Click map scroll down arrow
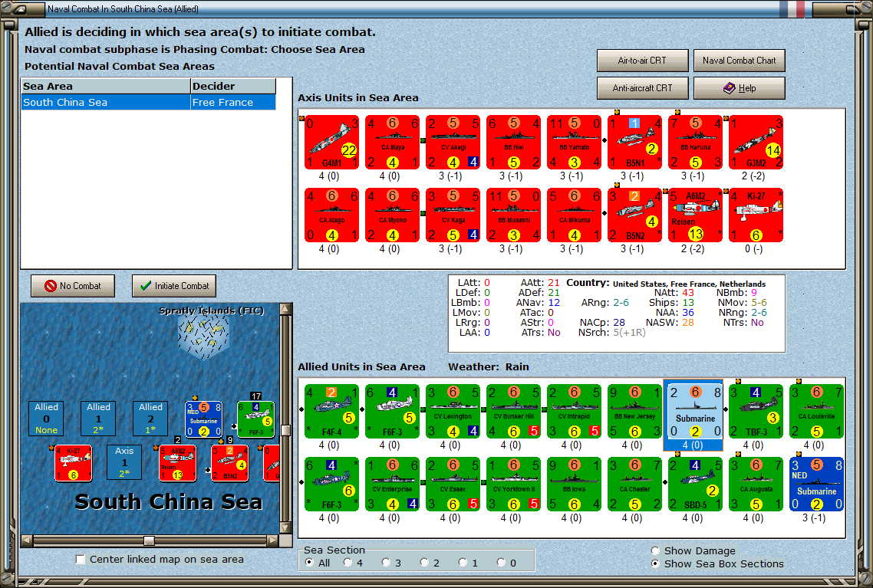The height and width of the screenshot is (588, 873). (x=285, y=527)
